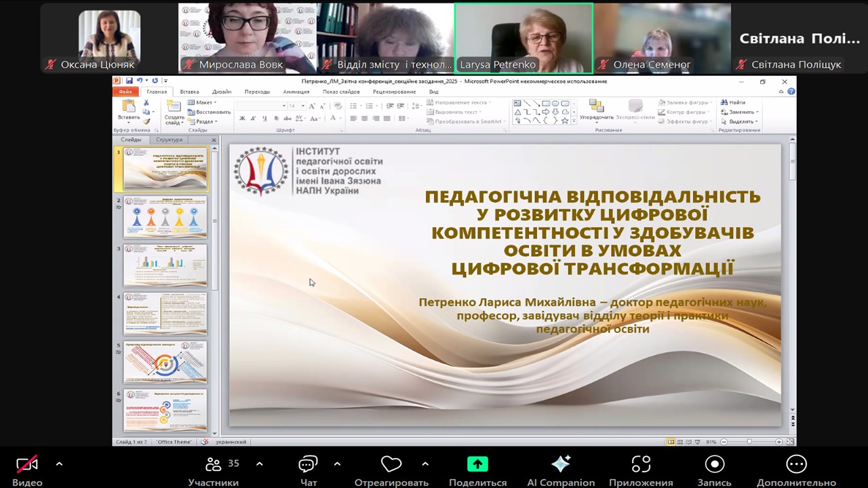The image size is (868, 488).
Task: Expand the video options chevron beside Видео
Action: point(59,464)
